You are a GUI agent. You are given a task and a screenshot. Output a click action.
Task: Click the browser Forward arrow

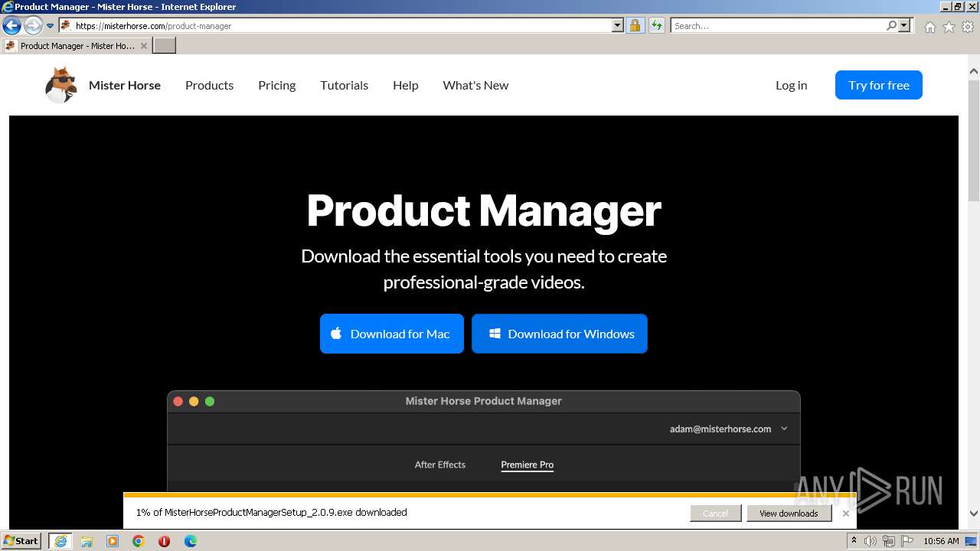pos(33,26)
